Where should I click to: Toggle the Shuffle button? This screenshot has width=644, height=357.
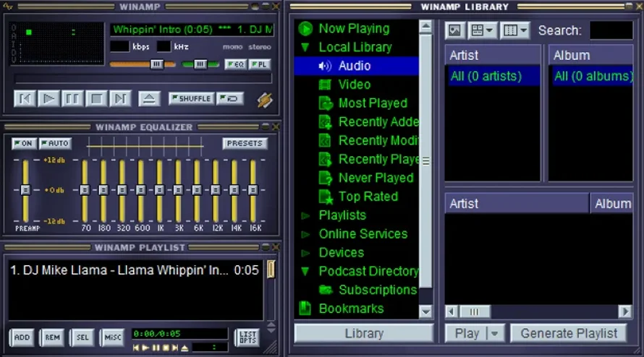[192, 98]
